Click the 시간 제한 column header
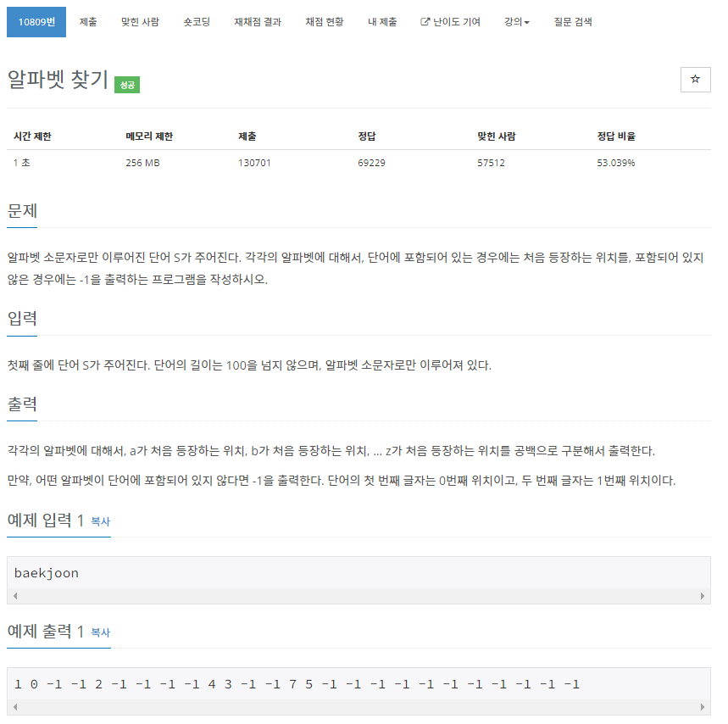 (32, 136)
